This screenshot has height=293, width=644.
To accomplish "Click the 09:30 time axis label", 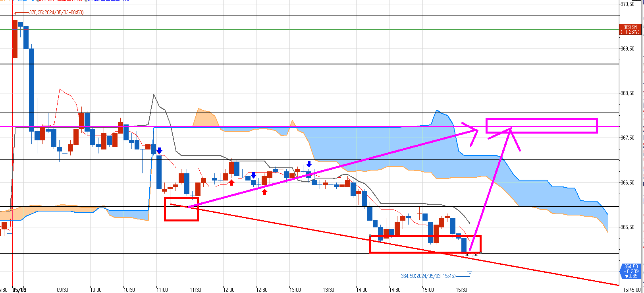I will point(62,290).
